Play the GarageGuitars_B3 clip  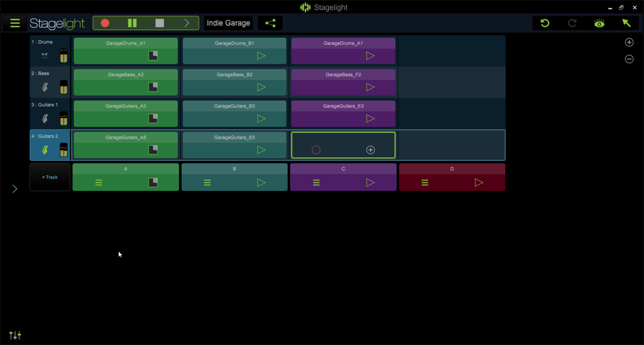(x=261, y=119)
